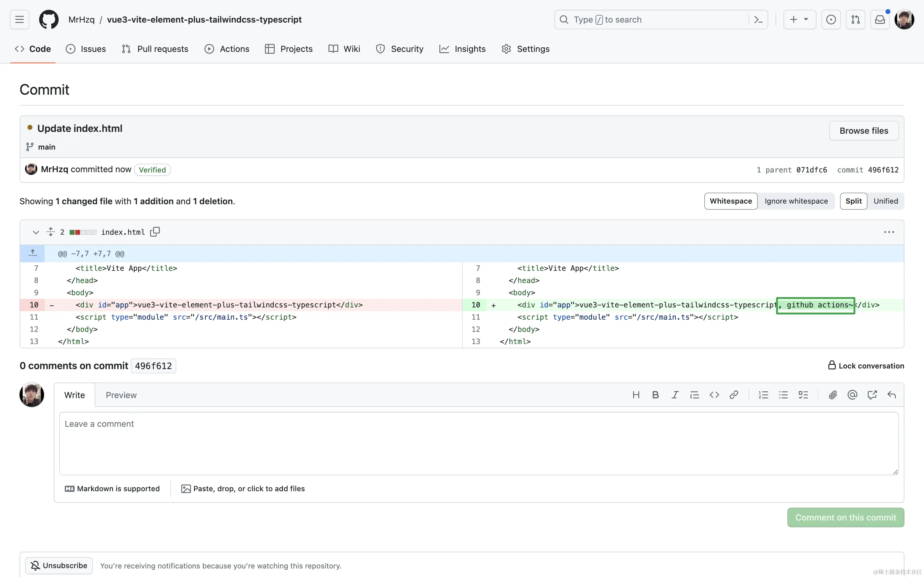
Task: Select the Split diff view
Action: tap(853, 201)
